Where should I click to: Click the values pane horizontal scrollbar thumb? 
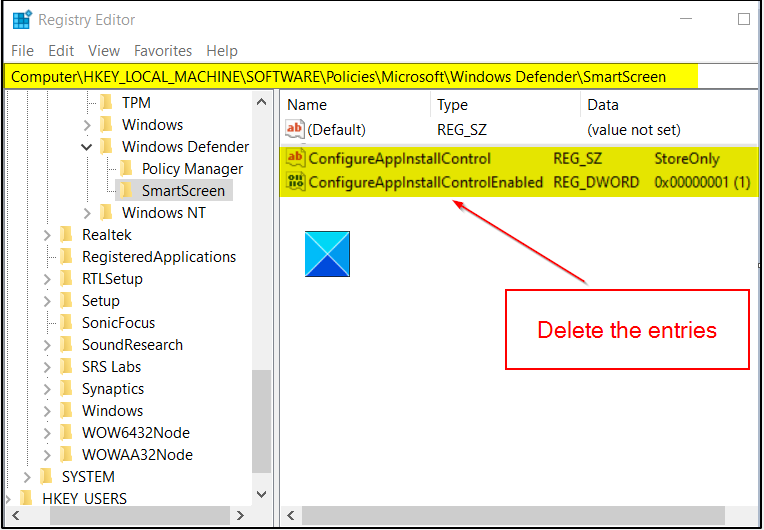[513, 515]
